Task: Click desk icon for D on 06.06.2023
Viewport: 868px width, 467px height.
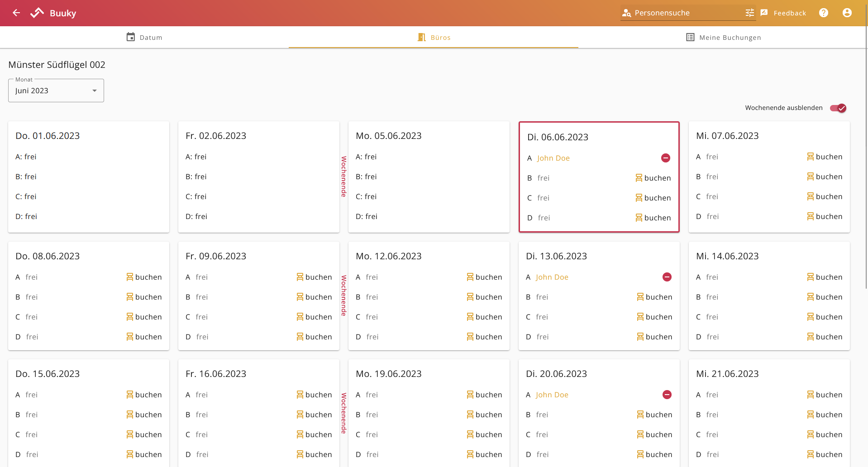Action: pos(639,218)
